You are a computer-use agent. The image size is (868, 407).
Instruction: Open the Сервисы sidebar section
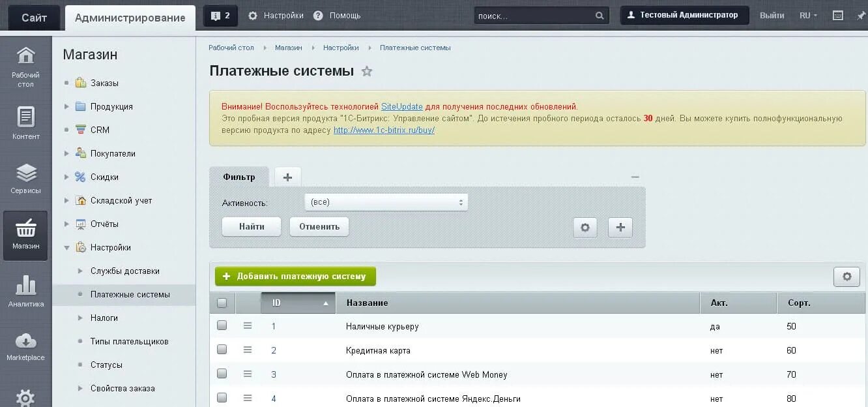pos(25,179)
